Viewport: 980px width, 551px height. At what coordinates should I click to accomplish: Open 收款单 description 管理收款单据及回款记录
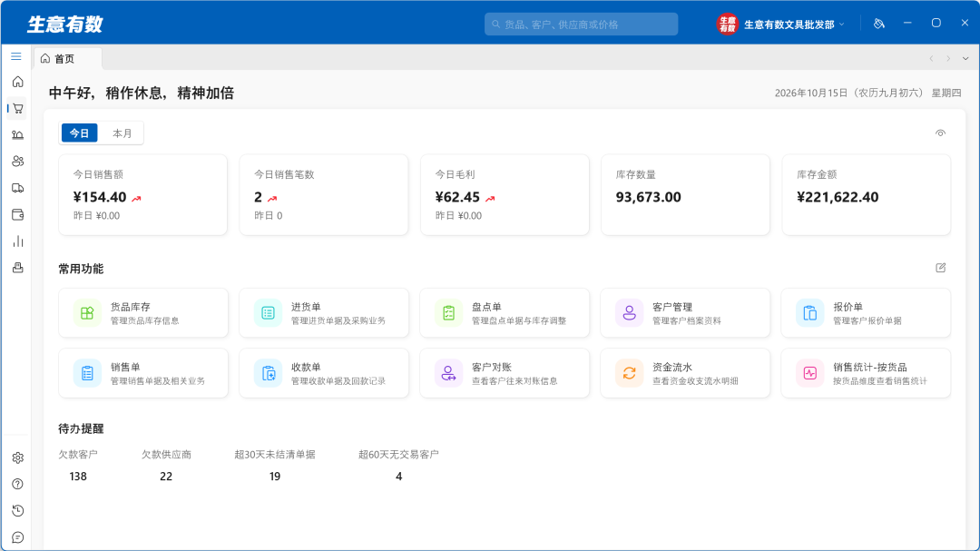[x=338, y=381]
